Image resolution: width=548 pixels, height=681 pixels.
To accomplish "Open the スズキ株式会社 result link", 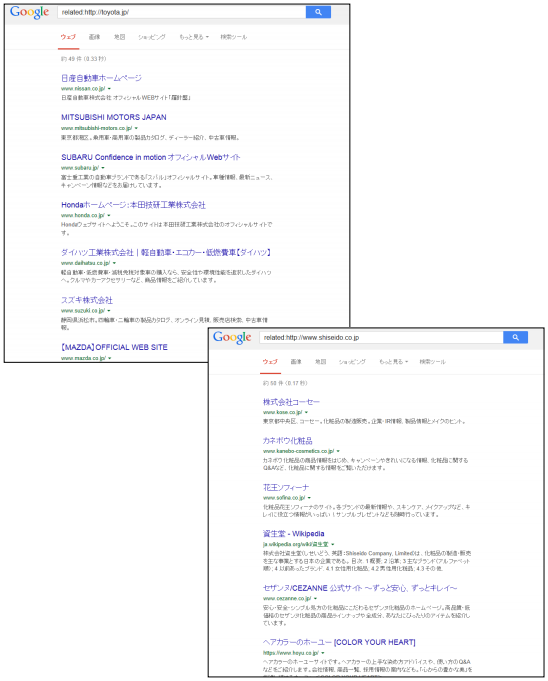I will (x=87, y=300).
